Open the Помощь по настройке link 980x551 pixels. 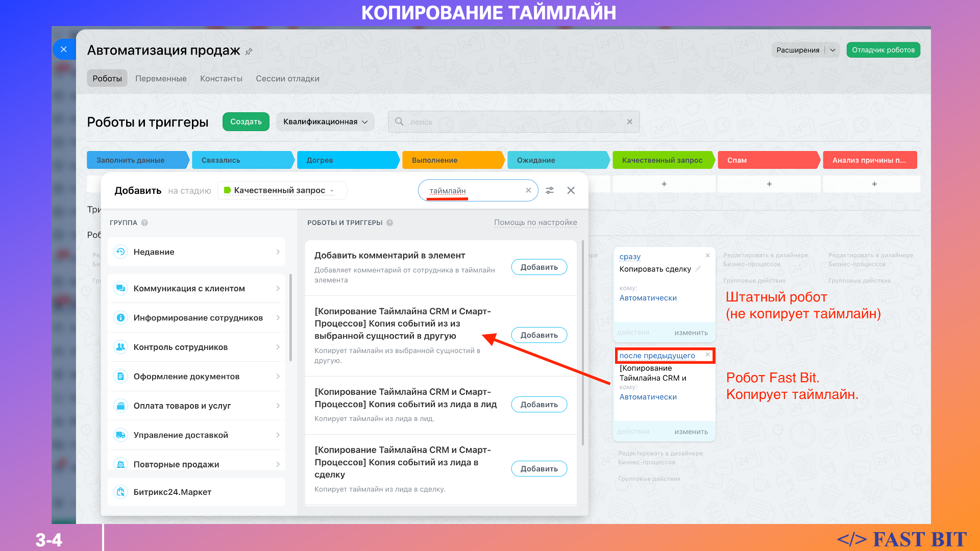535,222
